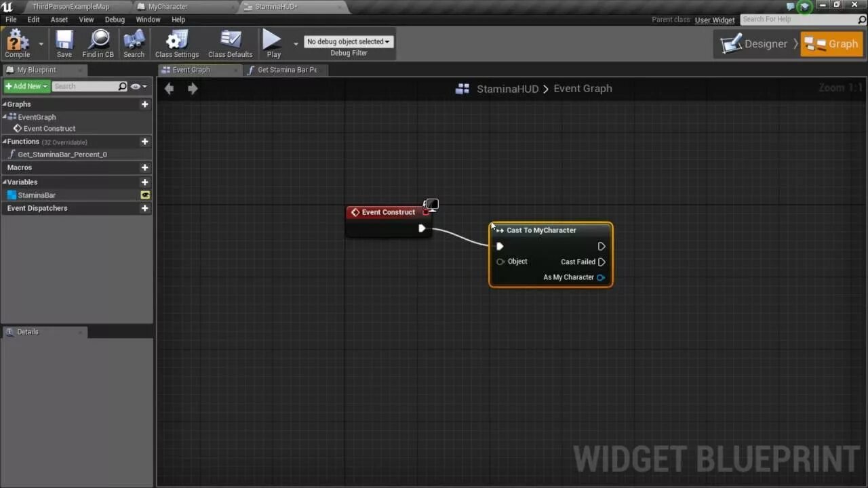Viewport: 868px width, 488px height.
Task: Open the Window menu
Action: pyautogui.click(x=148, y=20)
